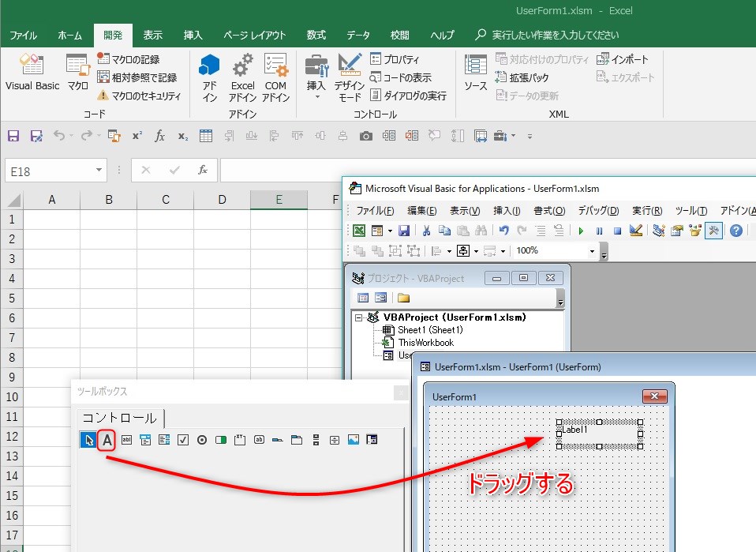Open the デバッグ(D) menu in the VBA editor
756x552 pixels.
598,210
